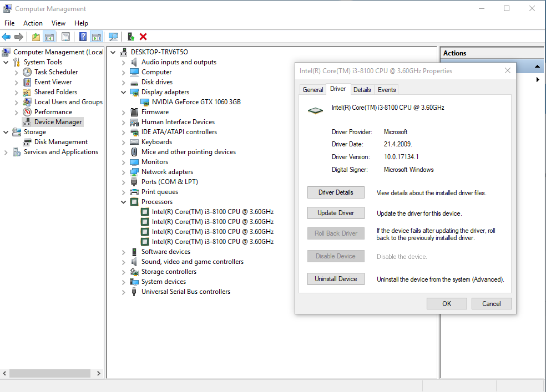Expand Universal Serial Bus controllers category
This screenshot has width=546, height=392.
pos(123,292)
